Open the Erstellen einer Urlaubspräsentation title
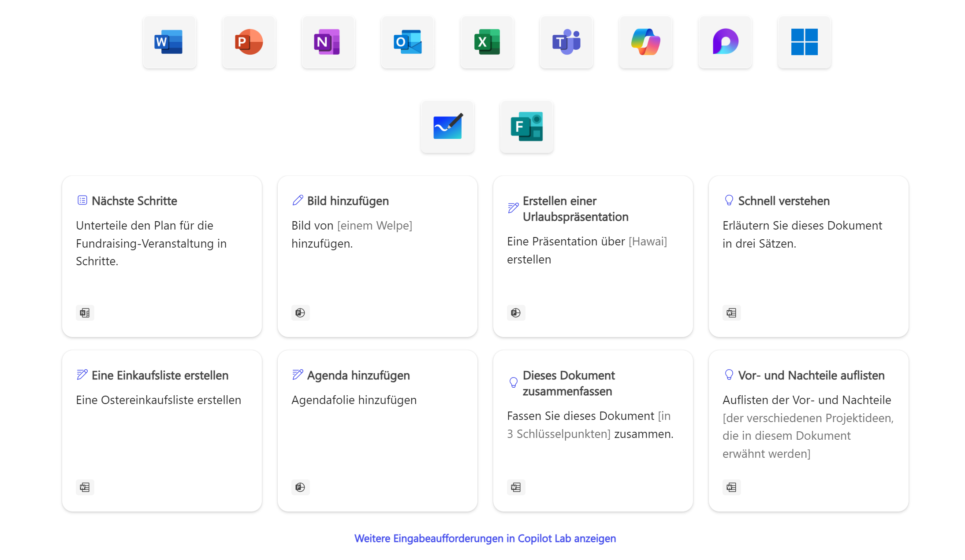 pyautogui.click(x=575, y=209)
